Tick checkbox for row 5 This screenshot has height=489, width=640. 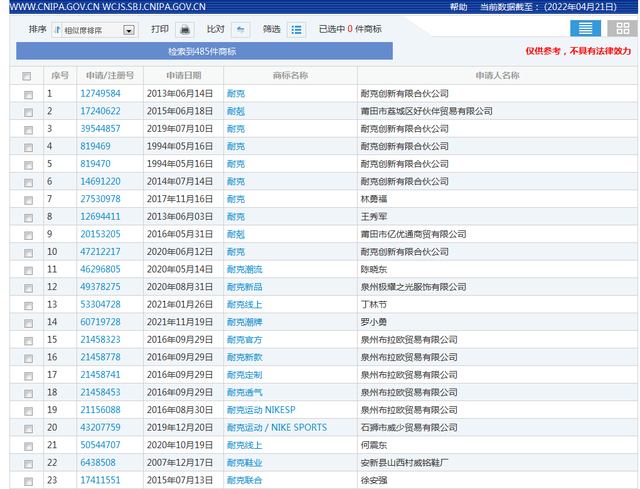click(x=28, y=165)
